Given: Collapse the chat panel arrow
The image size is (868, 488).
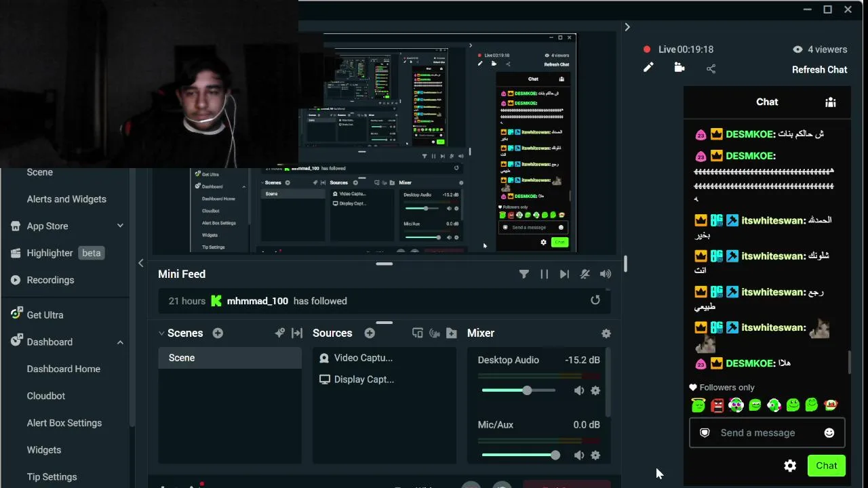Looking at the screenshot, I should 627,27.
